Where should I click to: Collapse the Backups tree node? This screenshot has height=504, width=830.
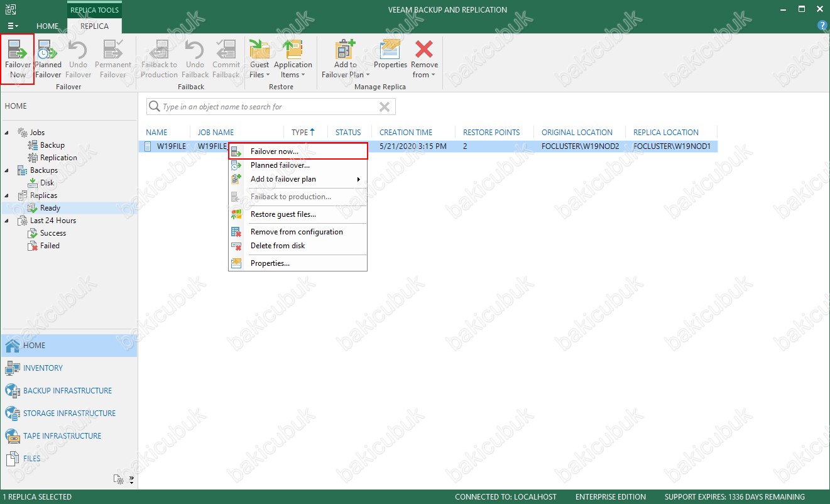click(7, 170)
